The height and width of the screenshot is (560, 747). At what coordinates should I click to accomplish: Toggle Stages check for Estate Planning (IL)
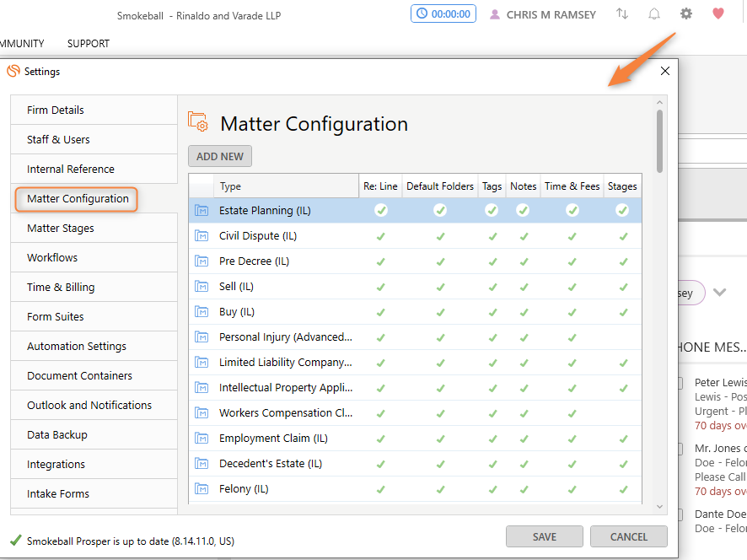click(x=621, y=210)
